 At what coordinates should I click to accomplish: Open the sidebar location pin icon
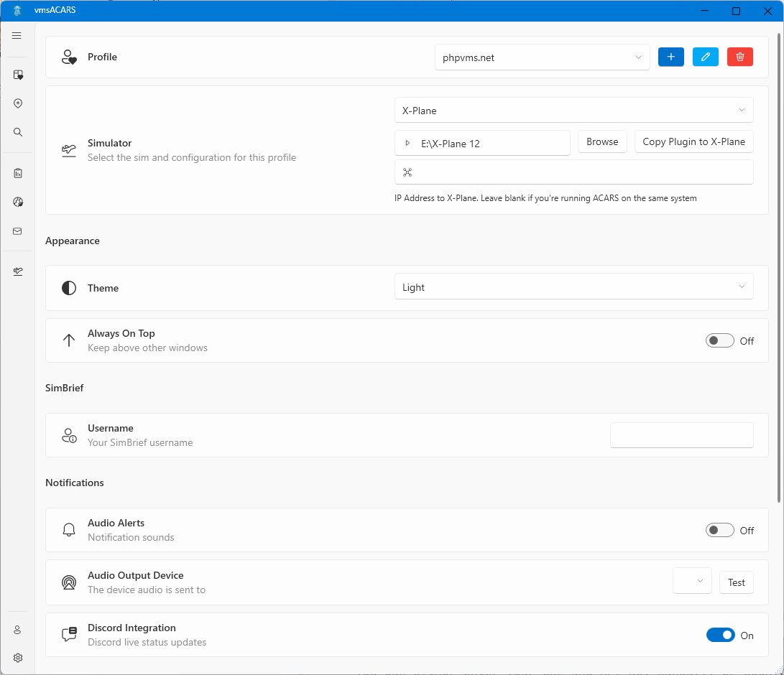click(18, 103)
